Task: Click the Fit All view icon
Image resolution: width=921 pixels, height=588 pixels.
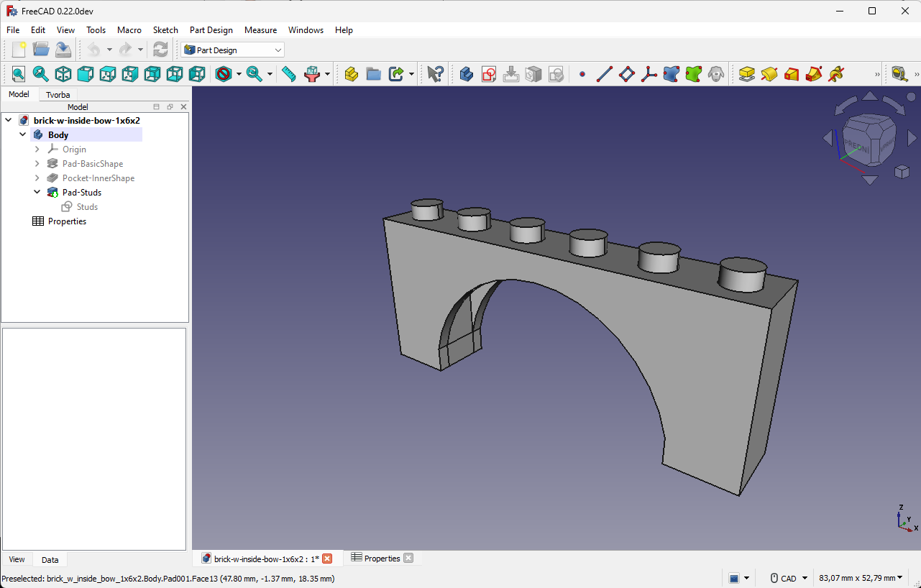Action: (18, 74)
